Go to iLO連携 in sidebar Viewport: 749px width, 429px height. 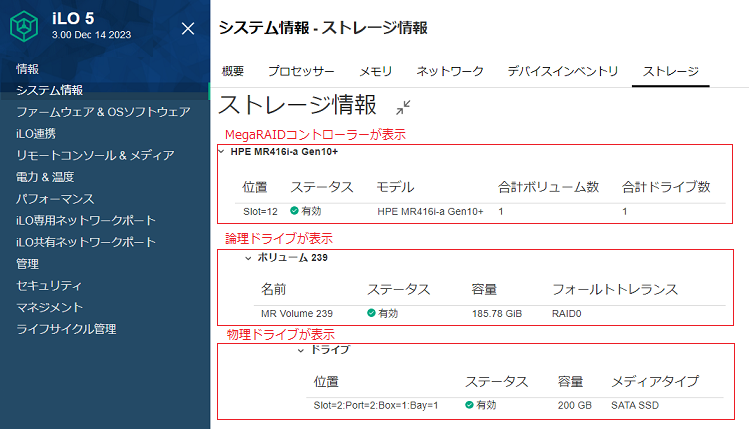click(x=36, y=134)
